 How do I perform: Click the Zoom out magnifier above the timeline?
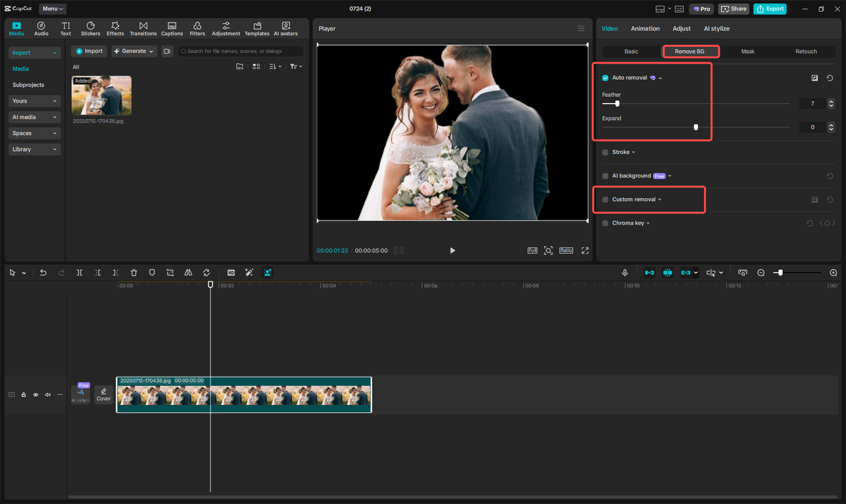coord(761,272)
